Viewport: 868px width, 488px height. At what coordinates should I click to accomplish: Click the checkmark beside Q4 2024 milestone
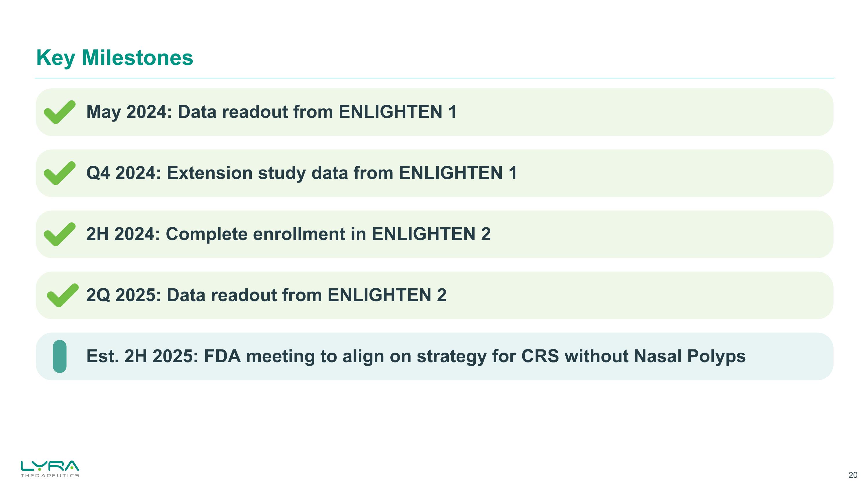pyautogui.click(x=59, y=174)
